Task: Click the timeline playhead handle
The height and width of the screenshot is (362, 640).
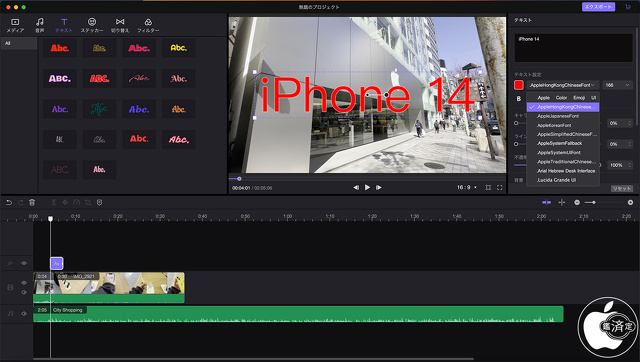Action: [x=51, y=219]
